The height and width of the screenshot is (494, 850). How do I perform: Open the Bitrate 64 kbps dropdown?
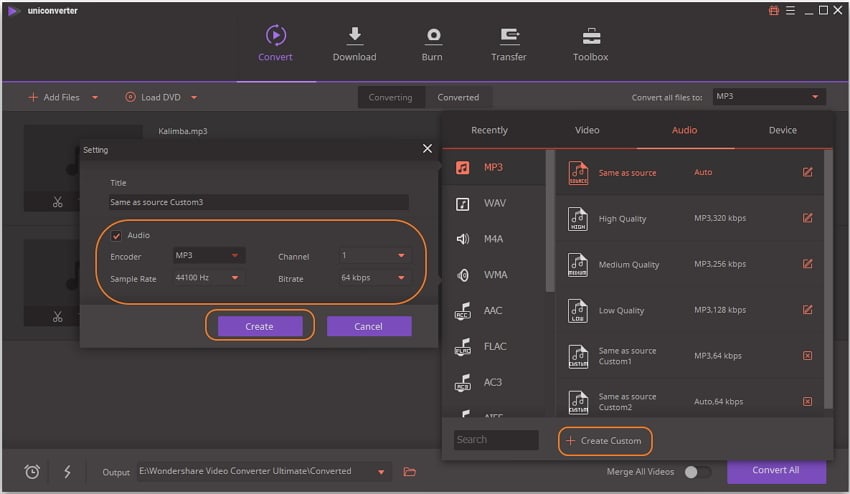coord(373,278)
